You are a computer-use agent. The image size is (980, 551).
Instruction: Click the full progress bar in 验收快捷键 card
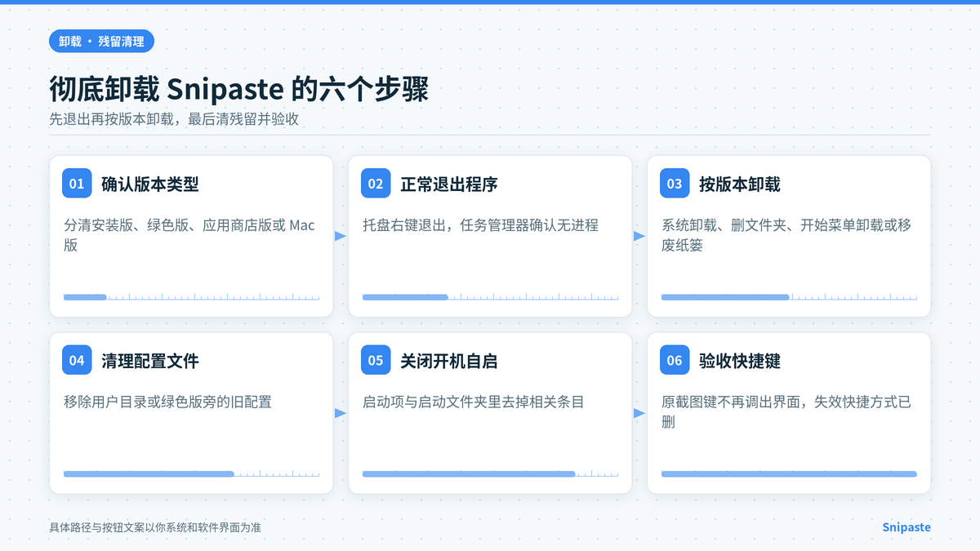click(789, 473)
